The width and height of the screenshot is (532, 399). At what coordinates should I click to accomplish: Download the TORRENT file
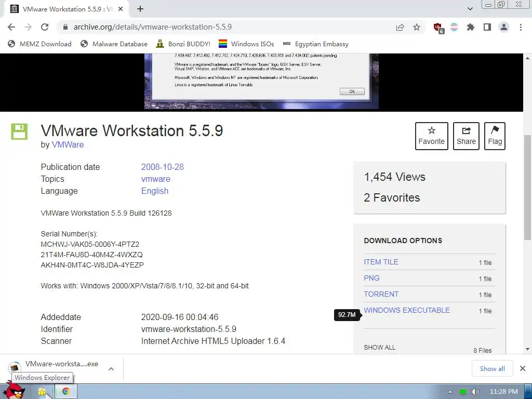pyautogui.click(x=381, y=294)
